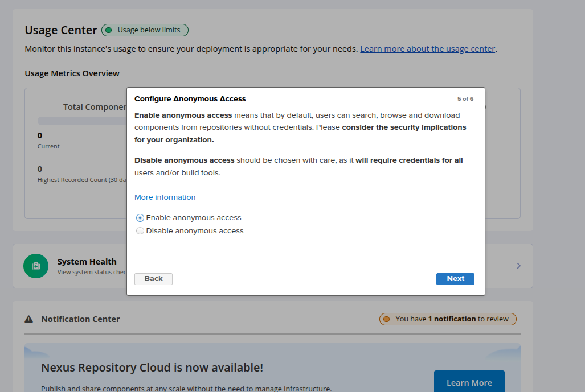This screenshot has width=585, height=392.
Task: Click the green dot in the usage status badge
Action: point(109,30)
